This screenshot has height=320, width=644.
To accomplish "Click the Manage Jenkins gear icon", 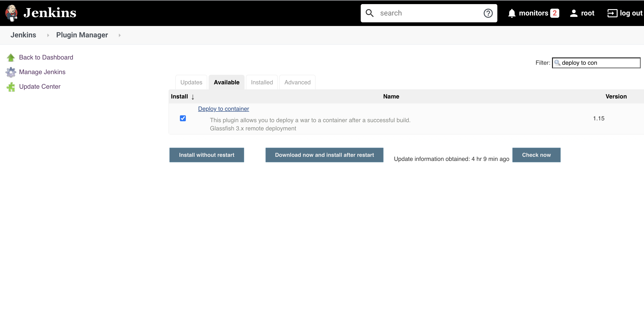I will point(11,72).
